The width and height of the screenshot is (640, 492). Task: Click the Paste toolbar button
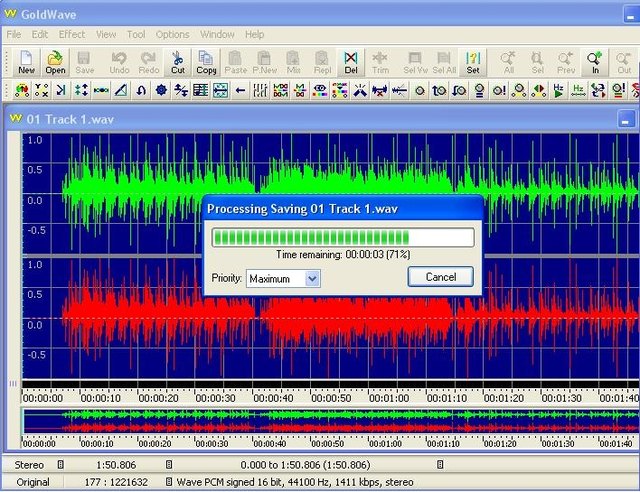236,62
